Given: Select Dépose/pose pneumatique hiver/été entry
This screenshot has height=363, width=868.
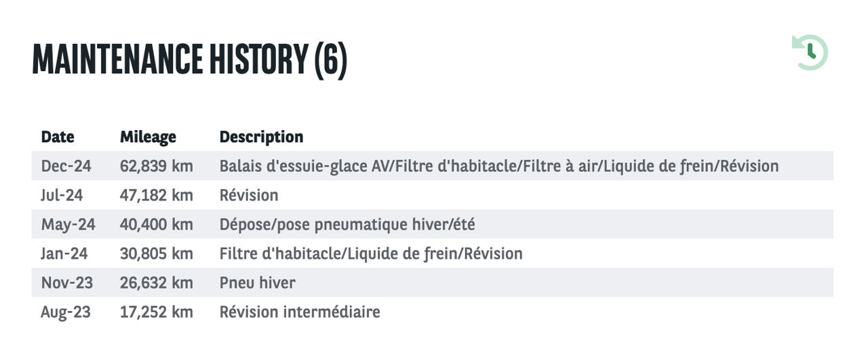Looking at the screenshot, I should click(347, 224).
